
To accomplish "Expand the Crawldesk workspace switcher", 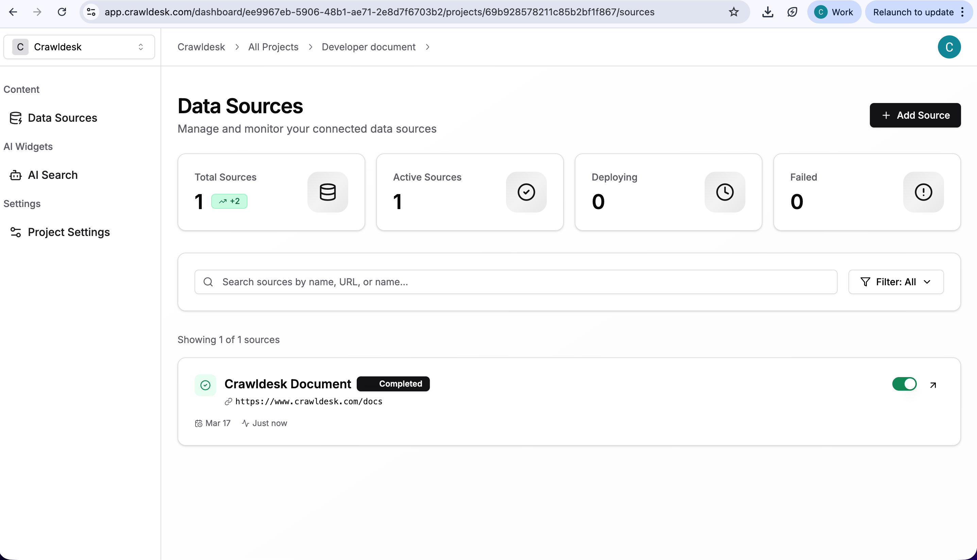I will (x=79, y=47).
